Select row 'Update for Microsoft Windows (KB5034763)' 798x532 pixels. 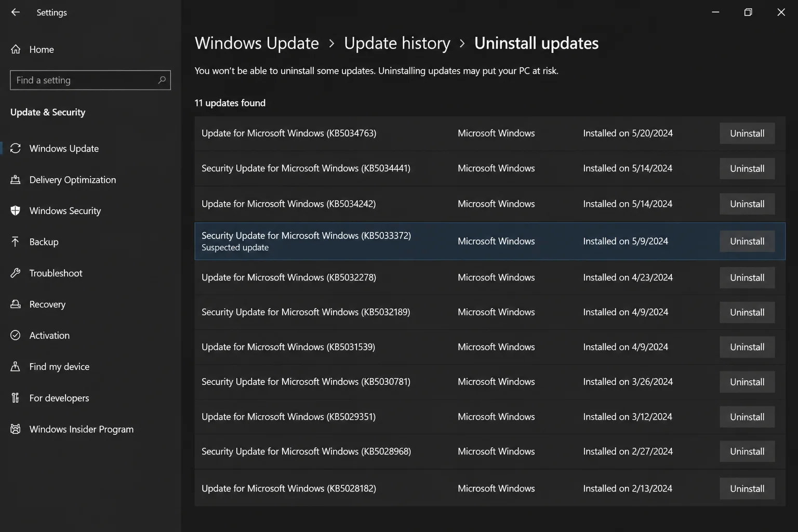pyautogui.click(x=490, y=134)
